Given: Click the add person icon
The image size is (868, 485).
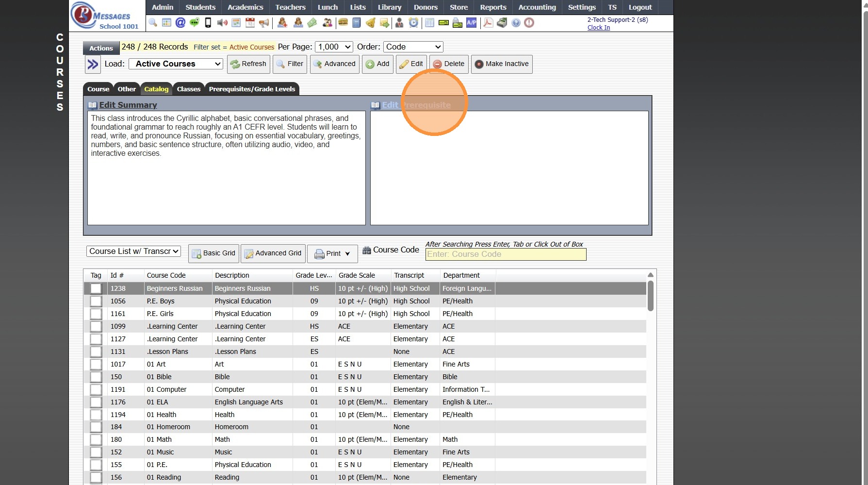Looking at the screenshot, I should 282,22.
